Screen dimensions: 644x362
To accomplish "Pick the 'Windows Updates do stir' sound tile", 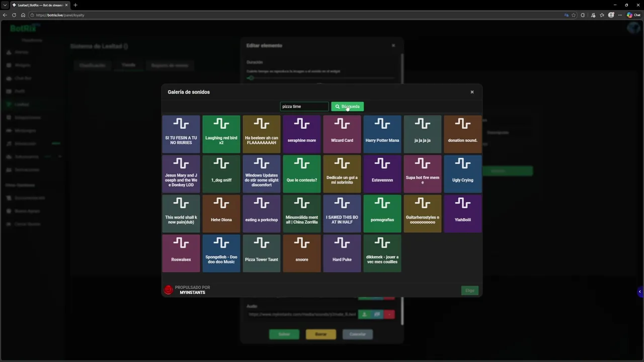I will click(x=262, y=173).
